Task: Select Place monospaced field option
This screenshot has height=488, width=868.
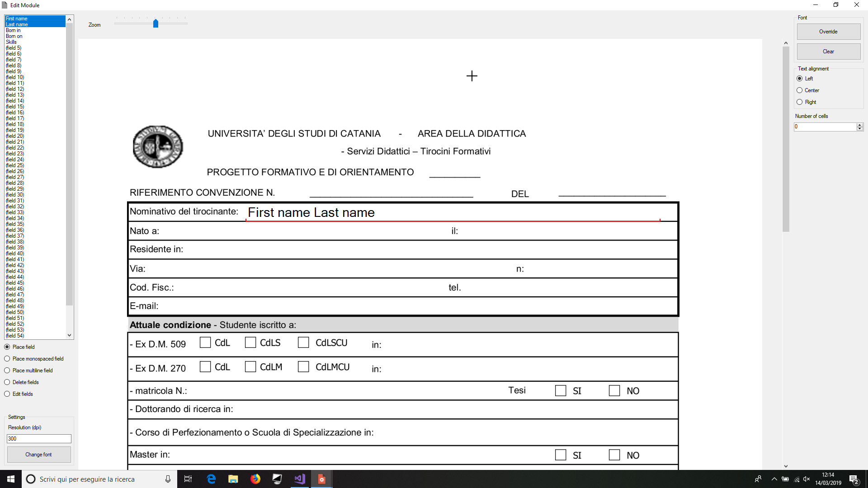Action: click(34, 359)
